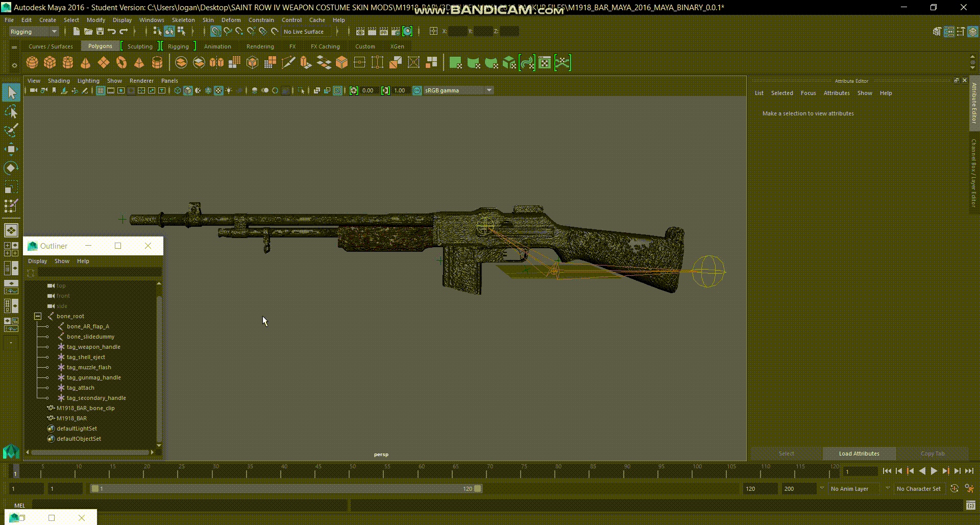
Task: Create a polygon pipe from the shelf
Action: (x=157, y=63)
